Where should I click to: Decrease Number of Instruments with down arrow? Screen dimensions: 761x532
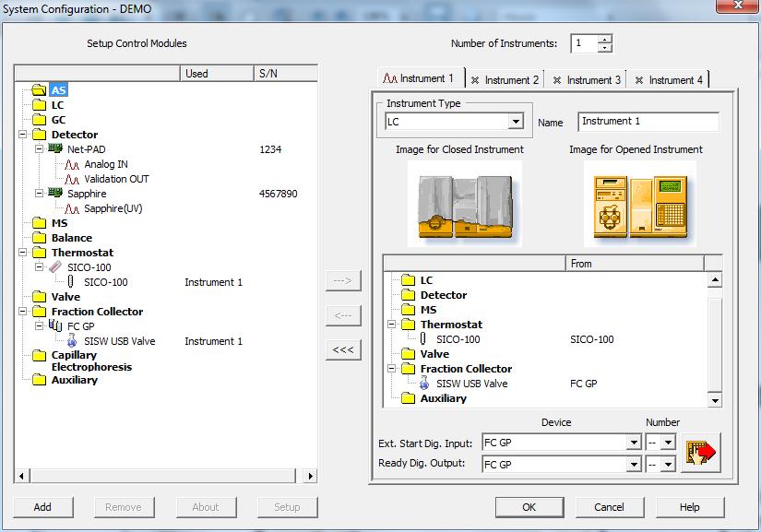click(x=605, y=48)
